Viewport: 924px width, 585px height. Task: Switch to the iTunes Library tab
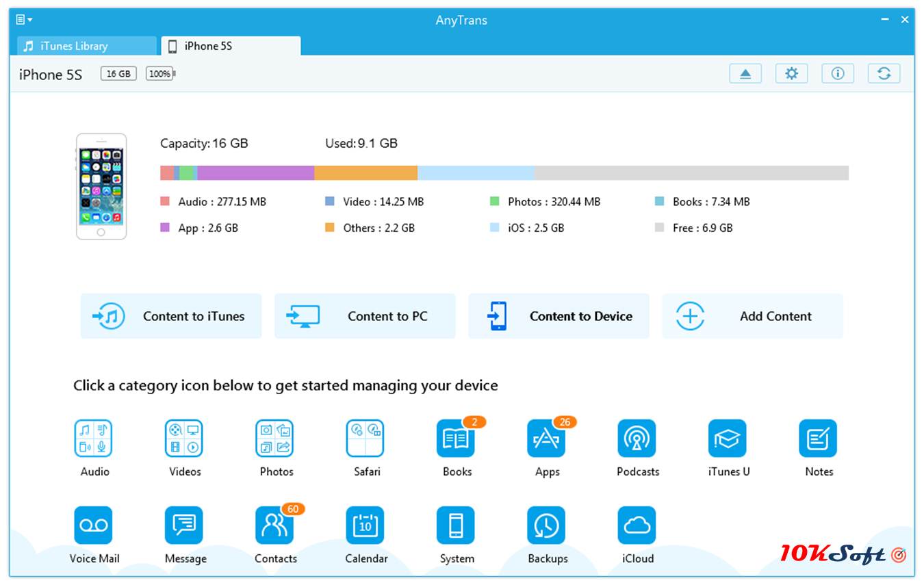point(86,46)
